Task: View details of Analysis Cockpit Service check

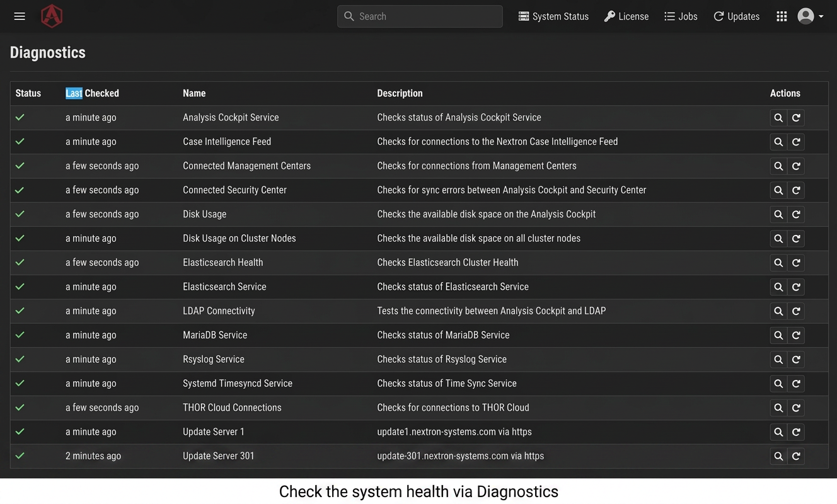Action: pyautogui.click(x=778, y=118)
